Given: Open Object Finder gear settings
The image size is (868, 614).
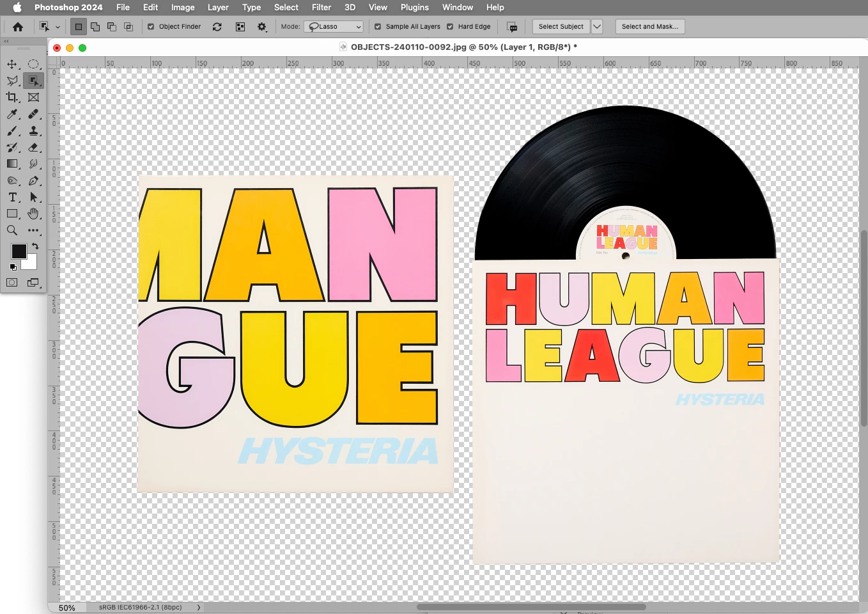Looking at the screenshot, I should 262,27.
